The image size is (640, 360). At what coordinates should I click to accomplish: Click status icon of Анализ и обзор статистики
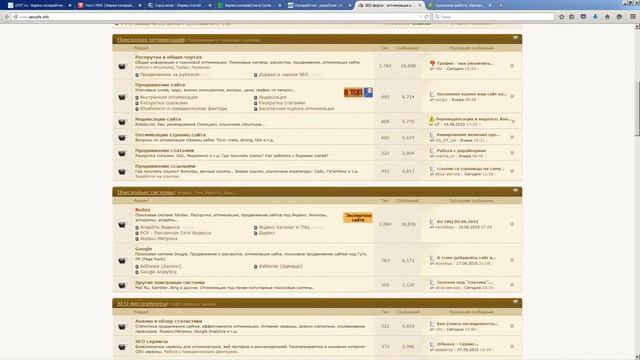pyautogui.click(x=122, y=327)
